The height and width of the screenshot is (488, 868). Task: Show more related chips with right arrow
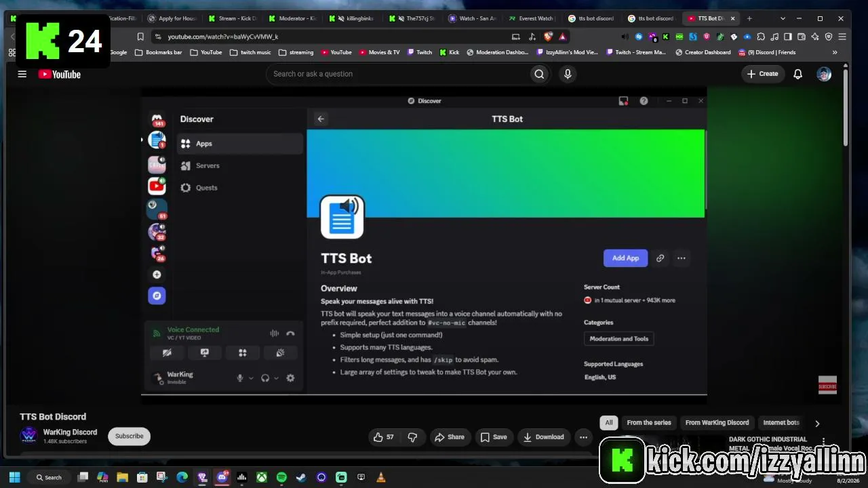coord(817,423)
